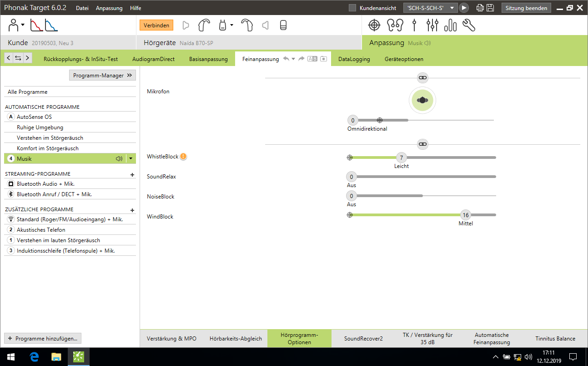Switch to the Basisanpassung tab
Viewport: 588px width, 366px height.
pos(208,59)
